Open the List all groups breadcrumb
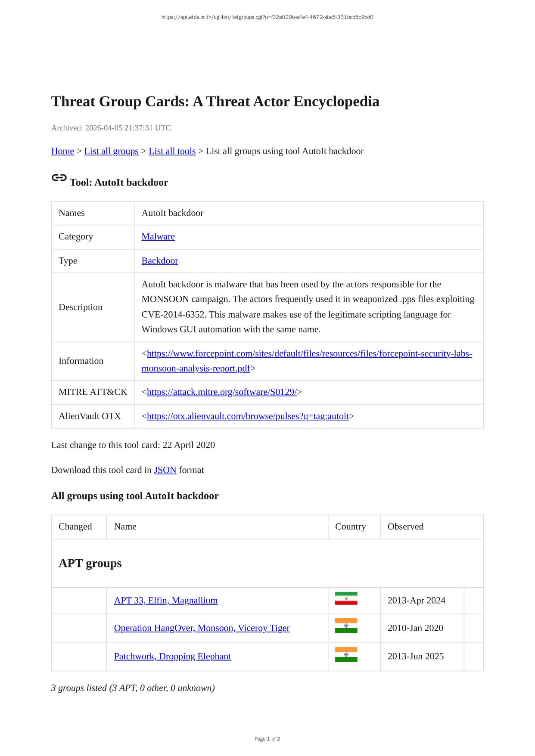 [111, 151]
